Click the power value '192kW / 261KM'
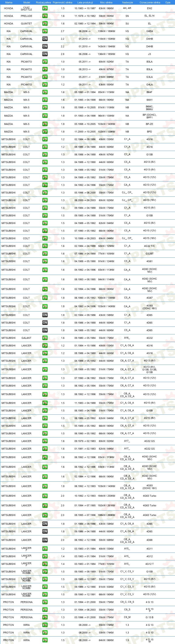 click(106, 505)
